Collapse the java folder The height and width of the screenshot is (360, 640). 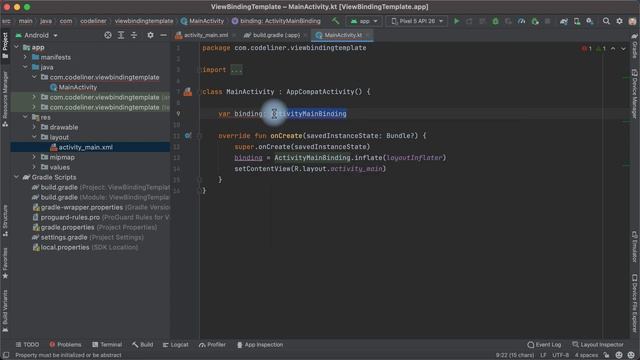[x=25, y=67]
